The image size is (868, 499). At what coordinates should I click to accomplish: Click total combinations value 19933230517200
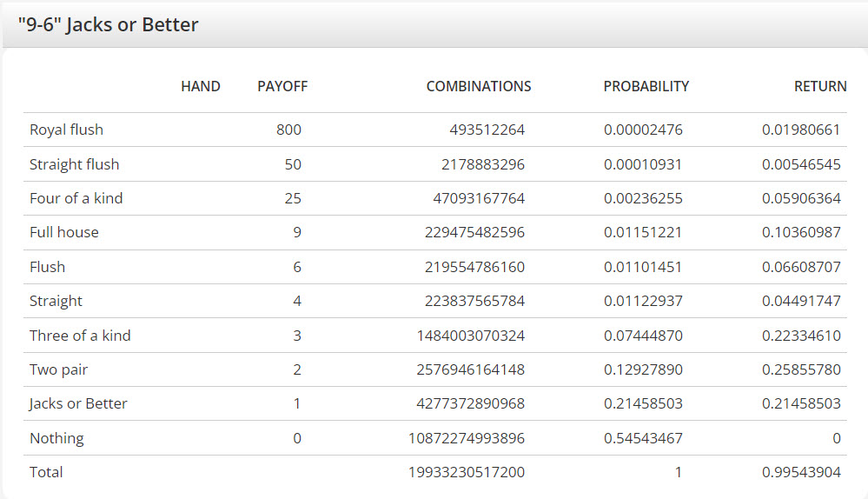(x=466, y=472)
